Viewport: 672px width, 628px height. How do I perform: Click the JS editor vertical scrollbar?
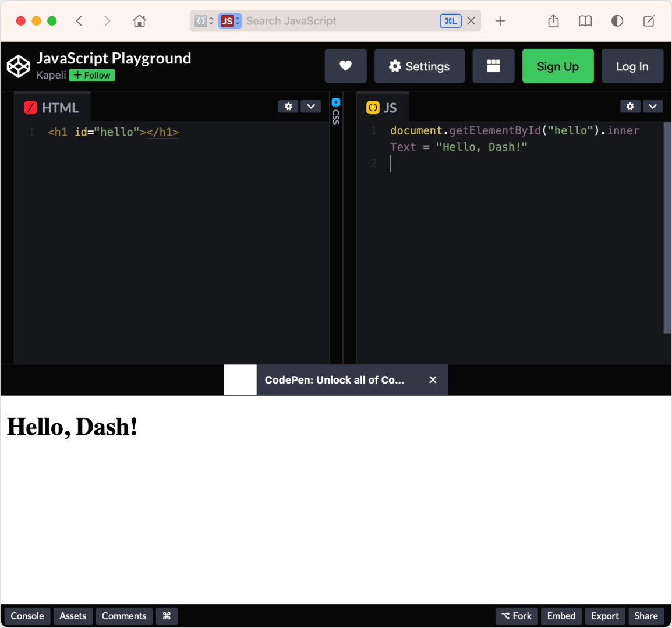[667, 228]
